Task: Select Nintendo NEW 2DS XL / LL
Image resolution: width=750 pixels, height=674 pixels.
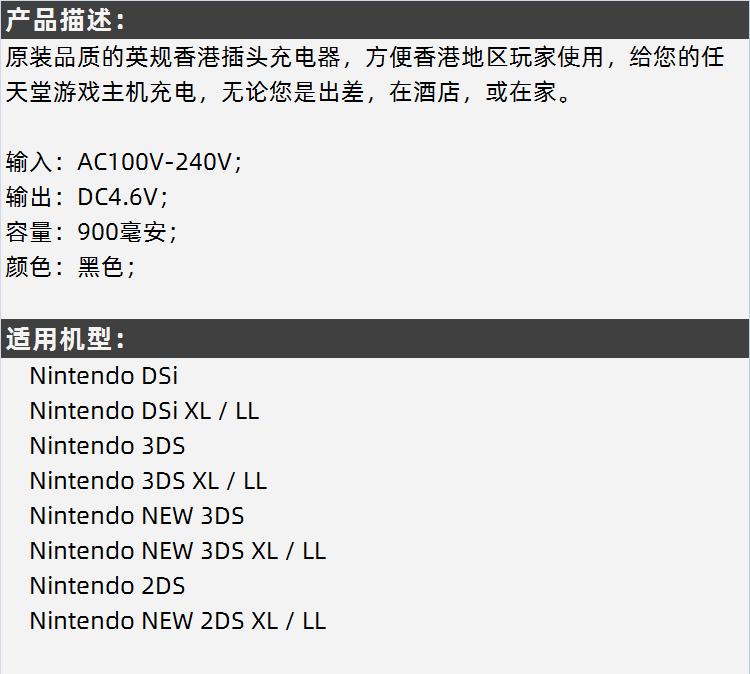Action: [x=178, y=621]
